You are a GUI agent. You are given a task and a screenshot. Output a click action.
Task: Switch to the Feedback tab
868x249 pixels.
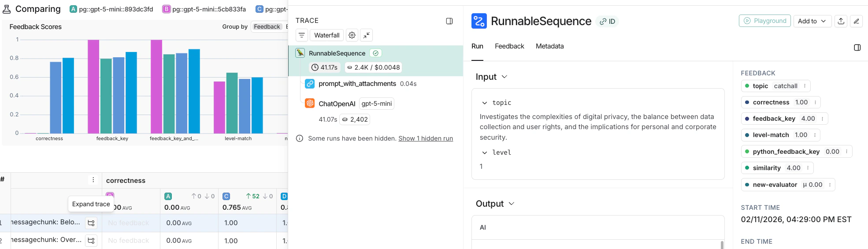click(509, 46)
